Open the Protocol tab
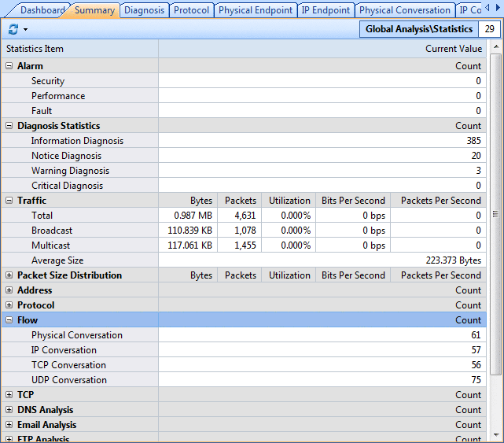Image resolution: width=504 pixels, height=443 pixels. pyautogui.click(x=191, y=10)
